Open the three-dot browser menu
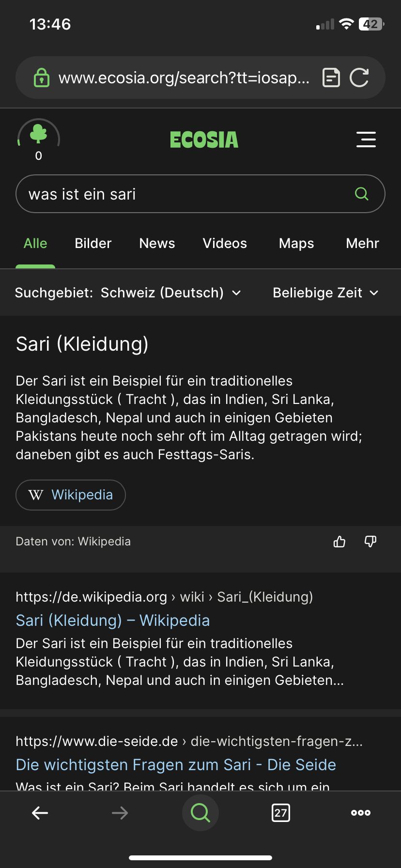Screen dimensions: 401x868 361,813
